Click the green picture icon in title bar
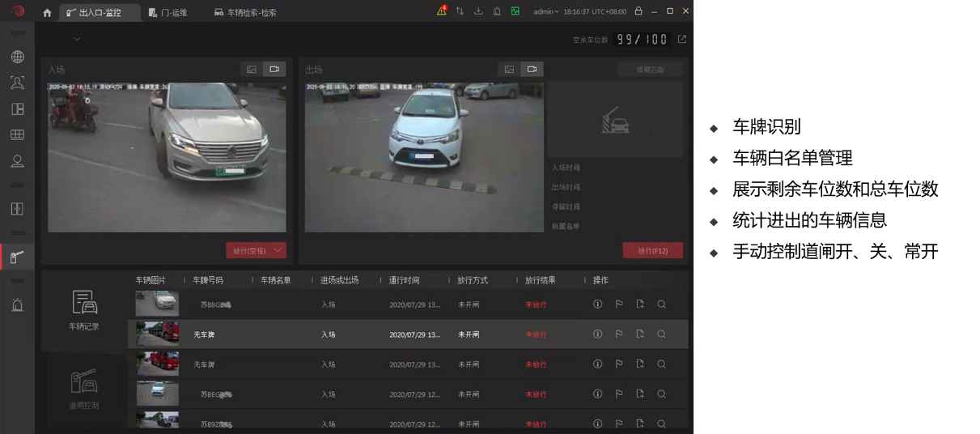Viewport: 980px width, 434px height. tap(515, 11)
